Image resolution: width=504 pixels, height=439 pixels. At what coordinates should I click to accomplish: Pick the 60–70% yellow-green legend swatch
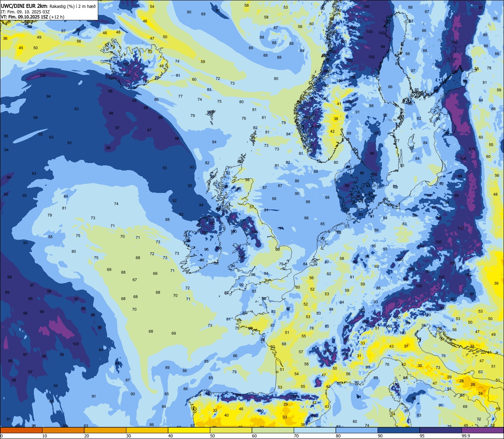[273, 430]
